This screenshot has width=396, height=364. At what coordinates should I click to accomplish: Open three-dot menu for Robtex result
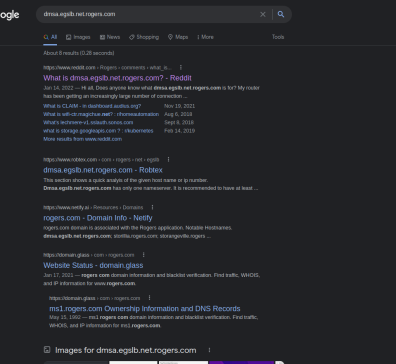(x=168, y=160)
